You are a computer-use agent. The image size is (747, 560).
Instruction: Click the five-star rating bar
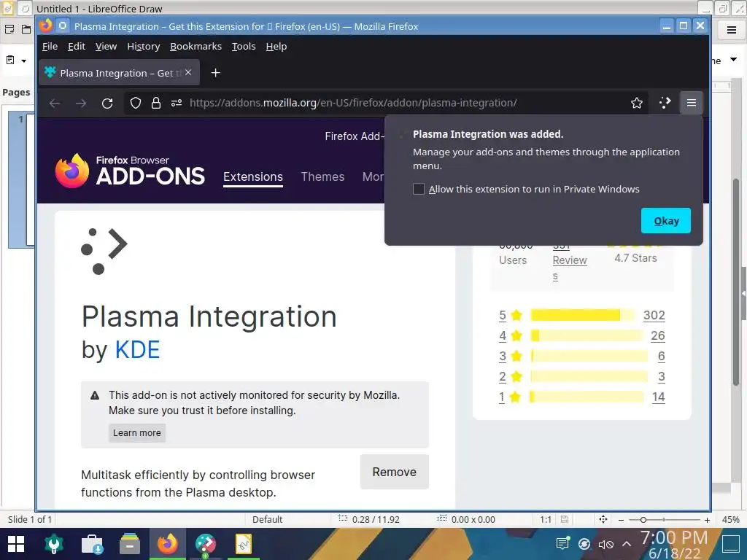583,315
